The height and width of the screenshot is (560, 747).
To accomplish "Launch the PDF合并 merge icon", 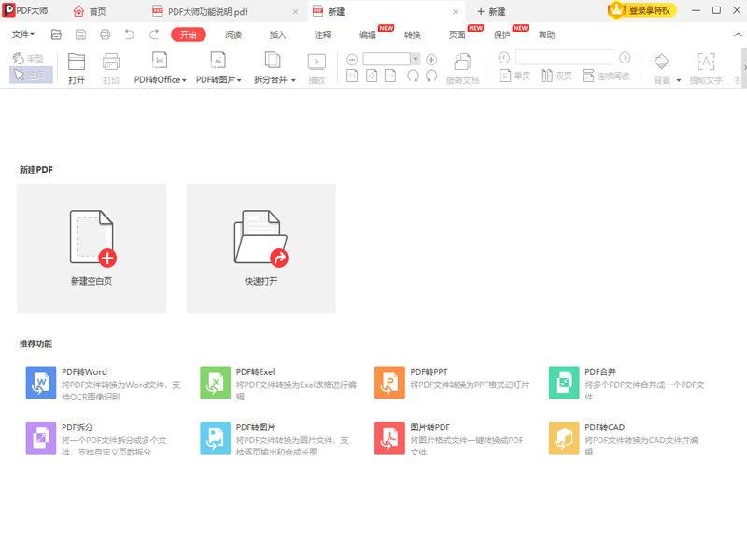I will coord(564,383).
